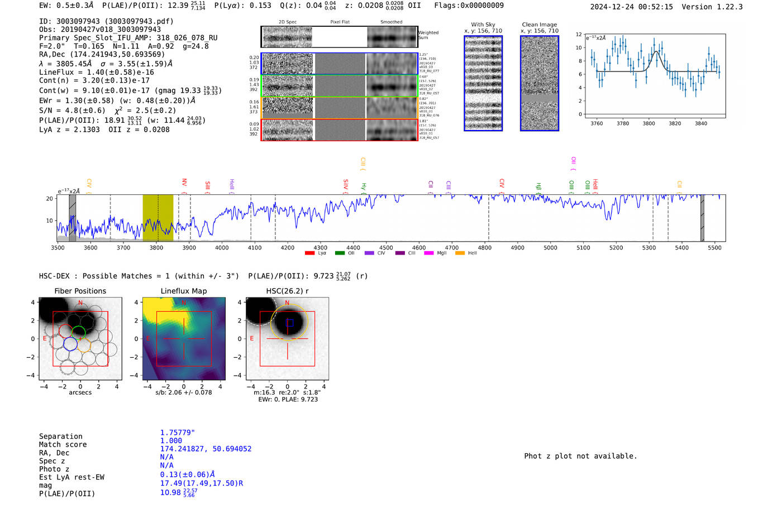Image resolution: width=782 pixels, height=532 pixels.
Task: Click the Flags:0x00000009 header value
Action: tap(469, 6)
